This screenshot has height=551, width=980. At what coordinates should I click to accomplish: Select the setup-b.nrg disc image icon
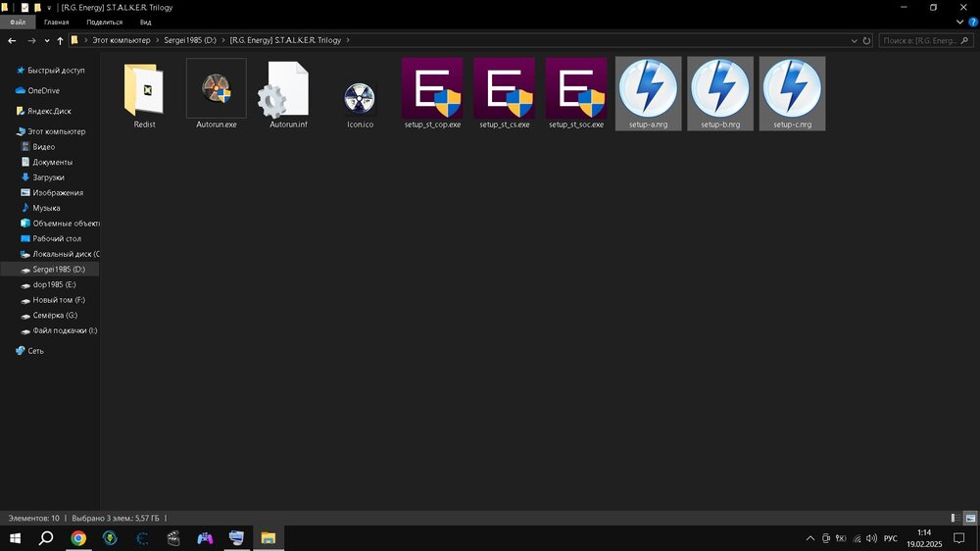click(x=720, y=88)
